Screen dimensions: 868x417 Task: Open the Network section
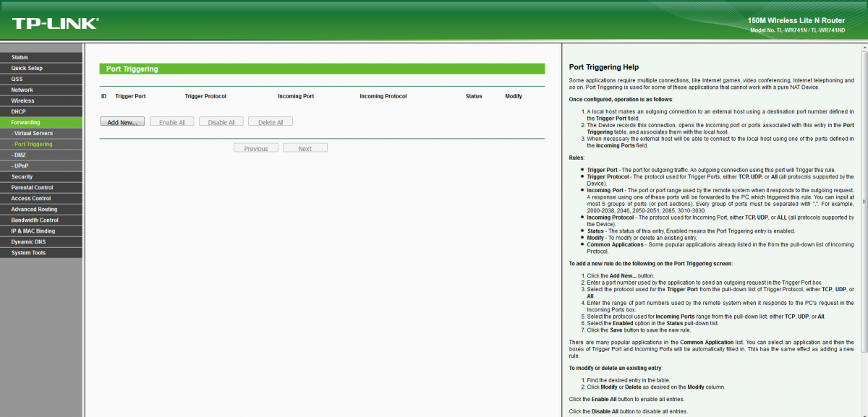coord(41,90)
